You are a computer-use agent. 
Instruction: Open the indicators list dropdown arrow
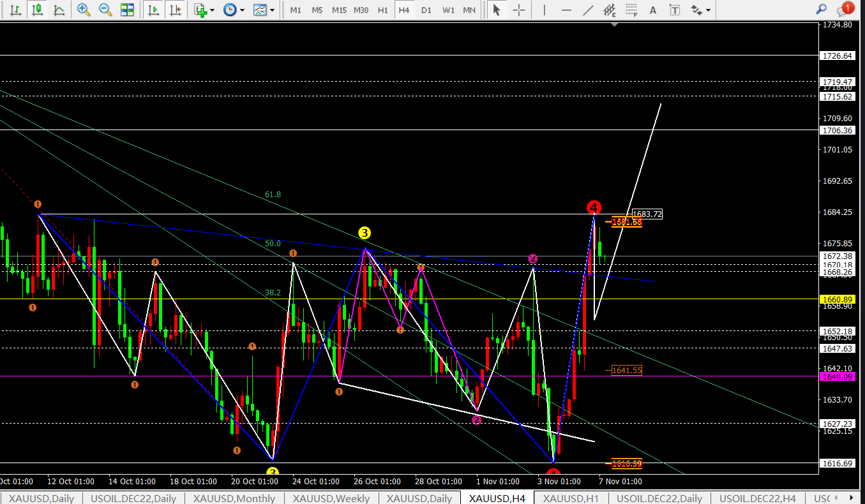213,10
